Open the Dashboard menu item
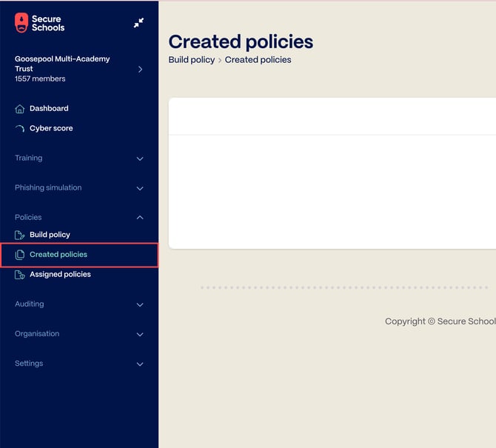The image size is (496, 448). point(49,109)
